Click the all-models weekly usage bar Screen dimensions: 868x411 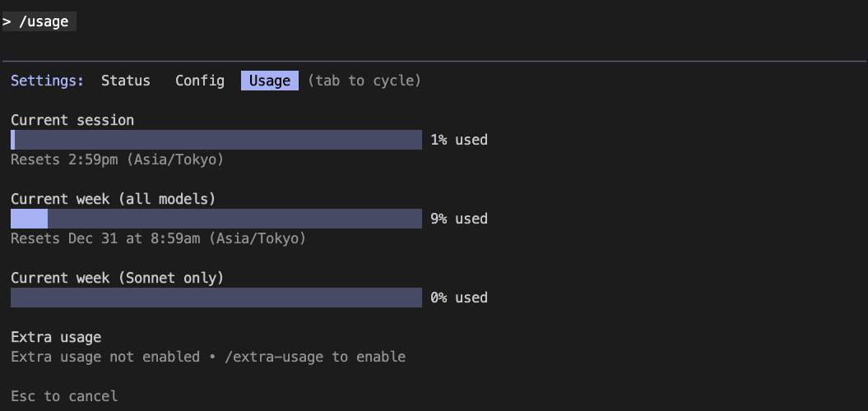point(216,219)
